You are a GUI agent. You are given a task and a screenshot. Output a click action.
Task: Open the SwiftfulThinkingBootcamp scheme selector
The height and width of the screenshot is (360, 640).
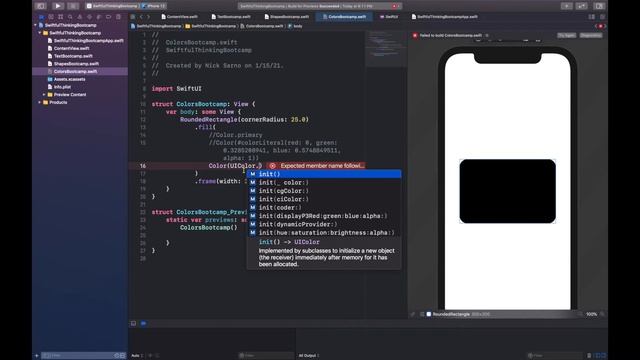(x=112, y=6)
